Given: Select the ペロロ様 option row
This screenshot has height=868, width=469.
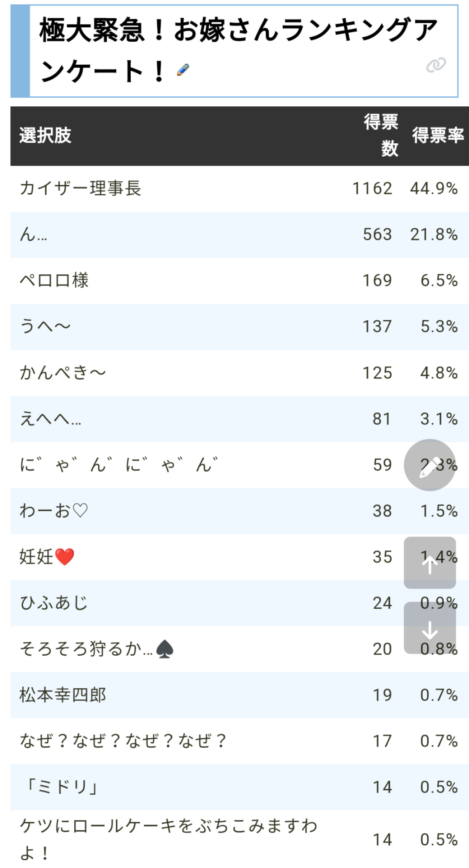Looking at the screenshot, I should (240, 281).
